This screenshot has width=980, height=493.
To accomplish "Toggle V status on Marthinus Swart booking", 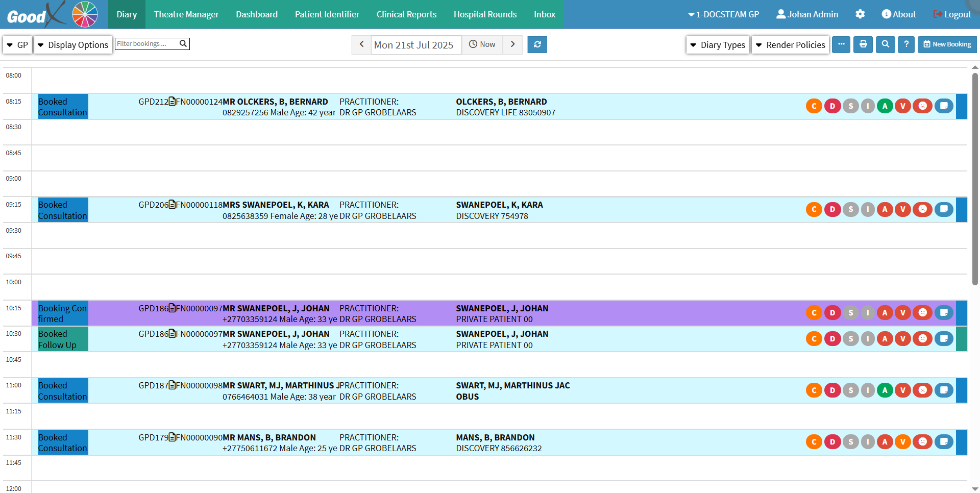I will click(903, 390).
